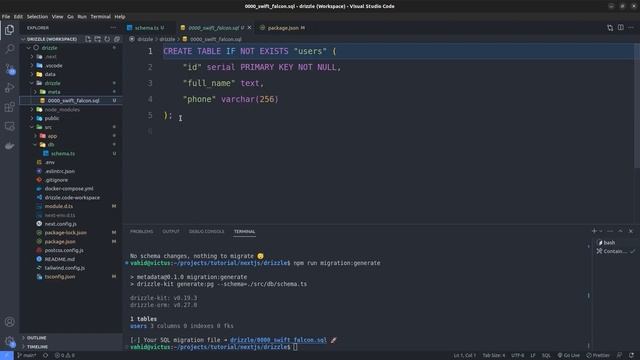Open the Source Control view

tap(9, 69)
